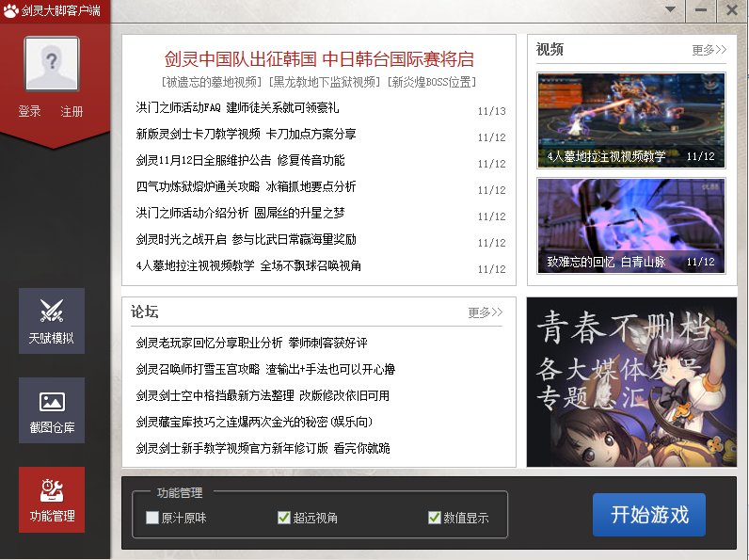Image resolution: width=749 pixels, height=560 pixels.
Task: Open the 功能管理 sidebar button
Action: tap(52, 500)
